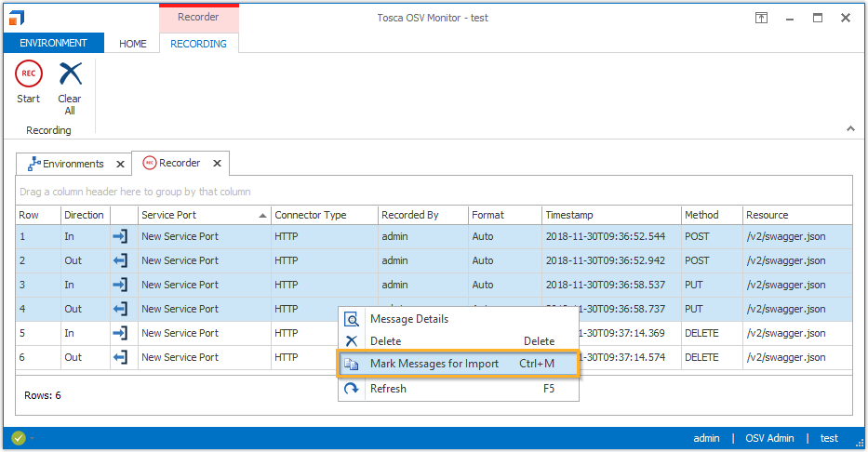Select Message Details from context menu
This screenshot has height=452, width=868.
tap(409, 319)
